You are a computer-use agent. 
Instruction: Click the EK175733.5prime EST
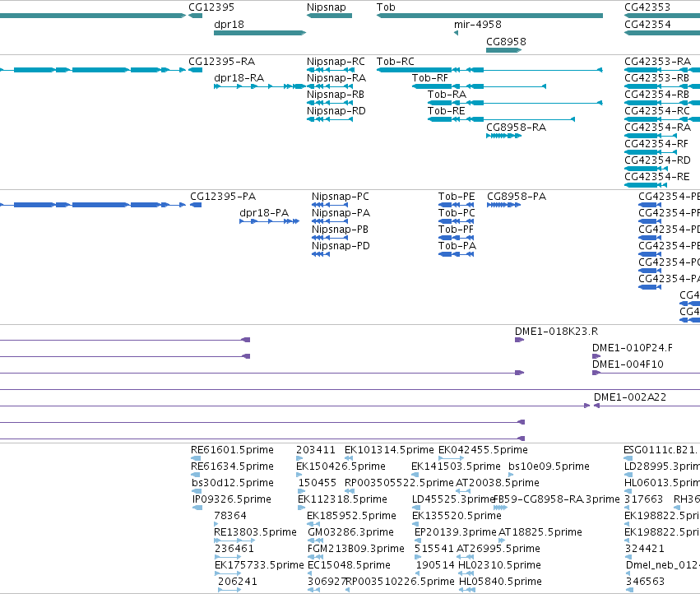[x=228, y=574]
